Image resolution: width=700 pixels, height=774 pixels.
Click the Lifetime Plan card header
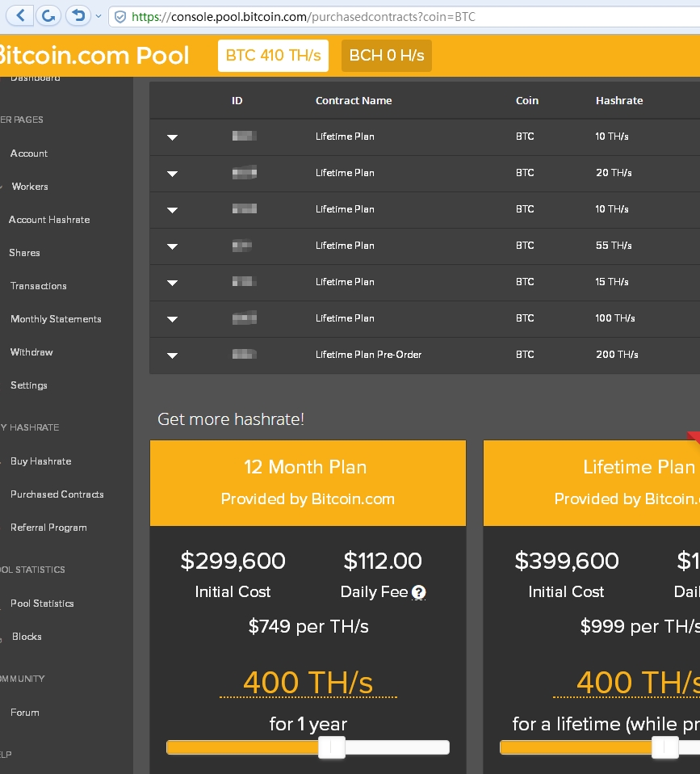click(x=592, y=483)
